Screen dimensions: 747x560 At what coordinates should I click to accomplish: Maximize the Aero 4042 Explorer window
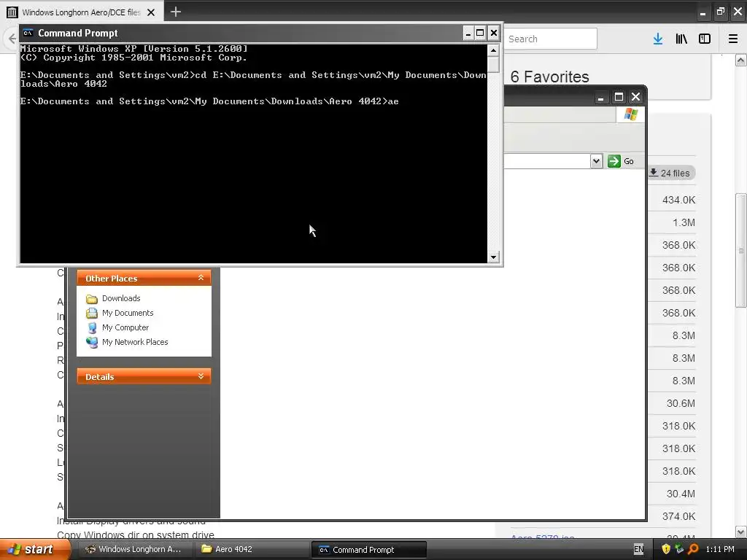[619, 97]
